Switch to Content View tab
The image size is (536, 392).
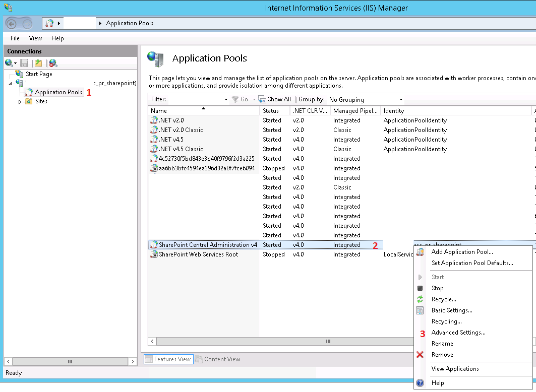click(x=217, y=359)
